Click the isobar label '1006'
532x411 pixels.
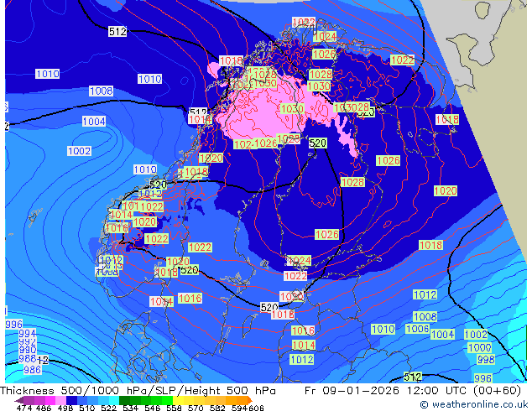click(x=418, y=329)
